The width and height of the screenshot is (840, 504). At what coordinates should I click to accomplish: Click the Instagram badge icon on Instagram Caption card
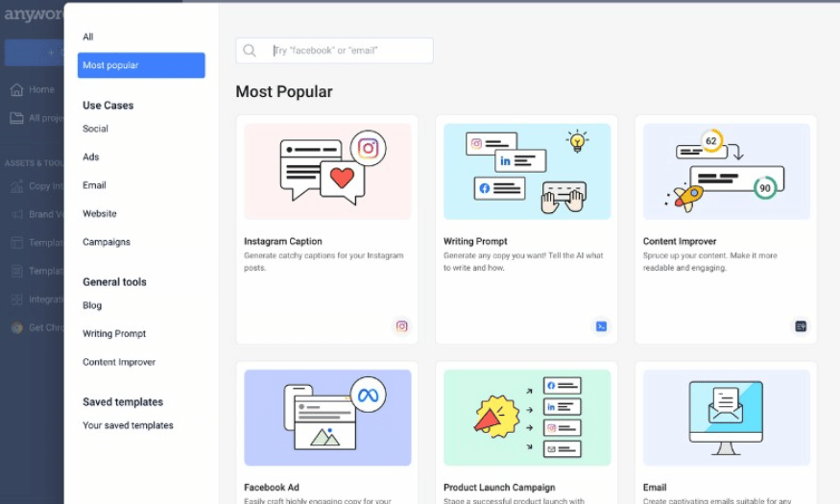[402, 326]
